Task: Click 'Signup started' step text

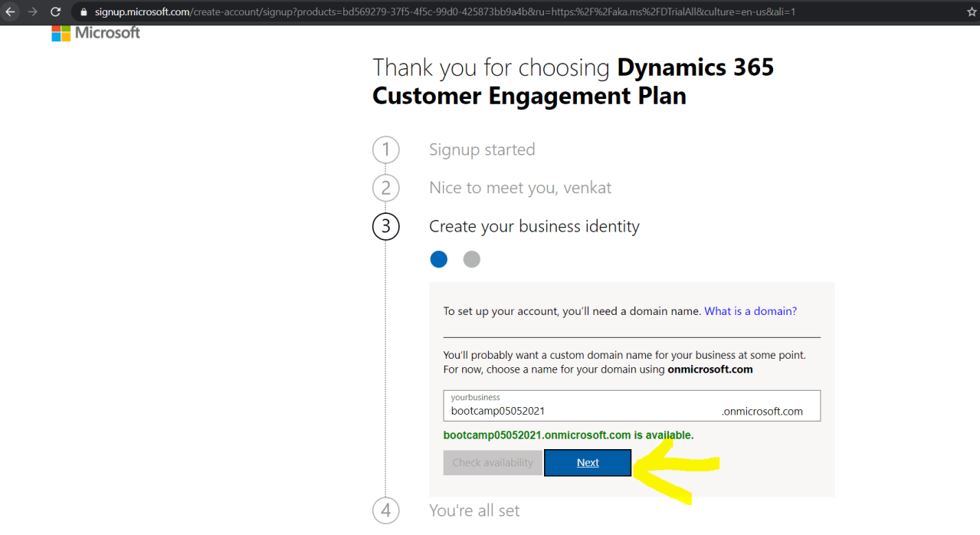Action: pyautogui.click(x=482, y=149)
